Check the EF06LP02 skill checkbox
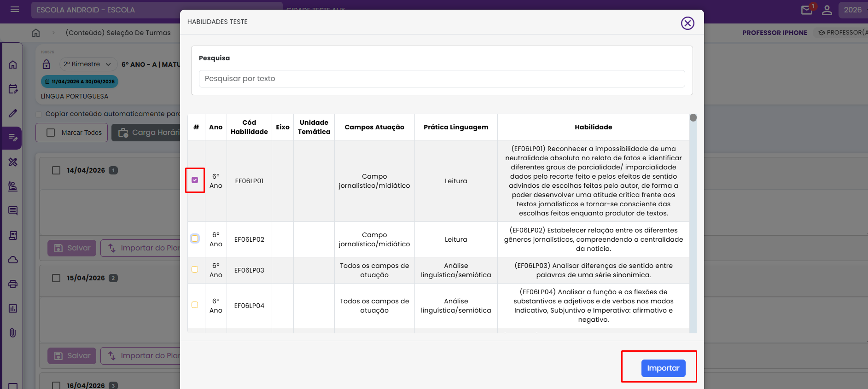 pos(195,238)
